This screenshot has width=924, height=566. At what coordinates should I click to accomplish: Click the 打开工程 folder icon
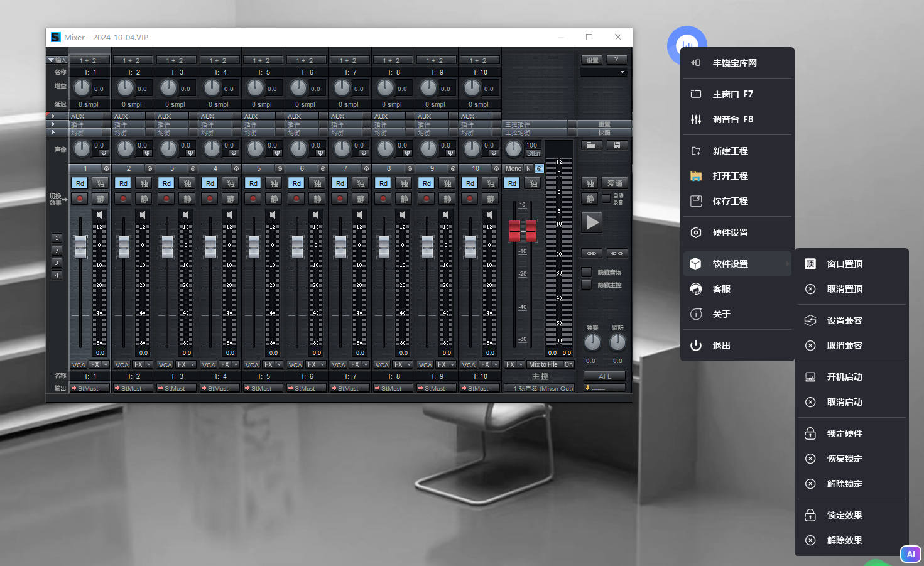pos(696,176)
